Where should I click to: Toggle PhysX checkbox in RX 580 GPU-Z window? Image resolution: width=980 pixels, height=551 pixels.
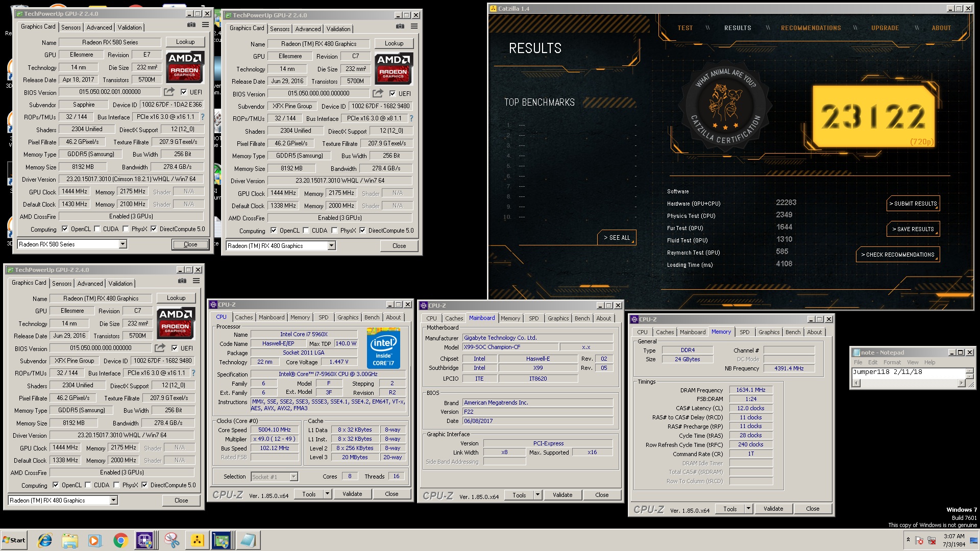click(x=126, y=229)
